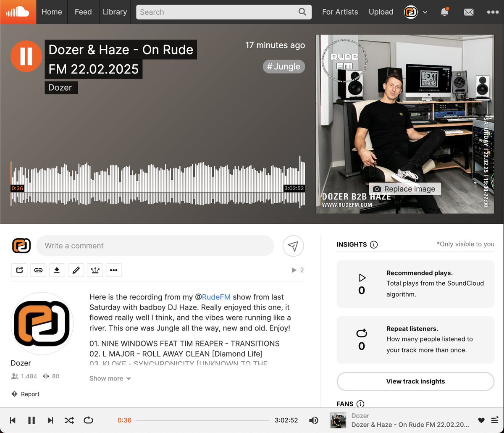Click the profile avatar in the header

(x=411, y=12)
